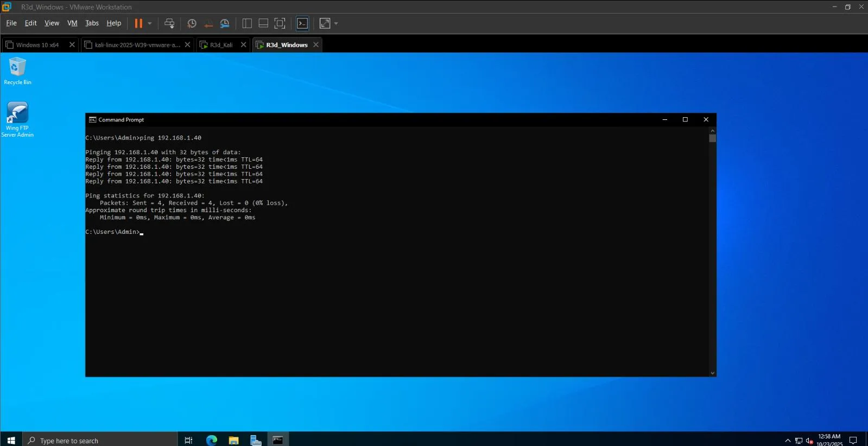The width and height of the screenshot is (868, 446).
Task: Revert VM to previous snapshot
Action: (x=208, y=23)
